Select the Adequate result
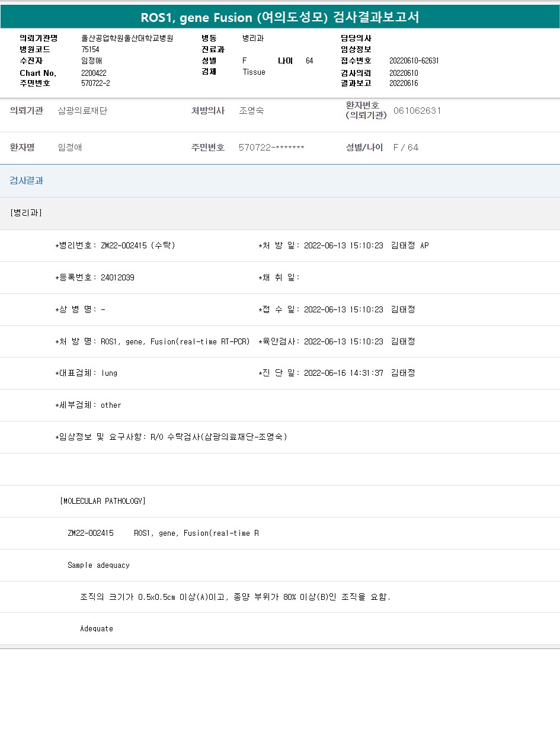The width and height of the screenshot is (560, 735). [97, 628]
